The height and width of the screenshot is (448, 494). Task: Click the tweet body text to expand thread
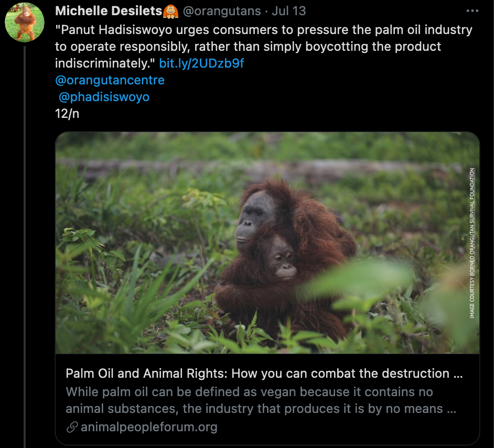click(x=236, y=47)
